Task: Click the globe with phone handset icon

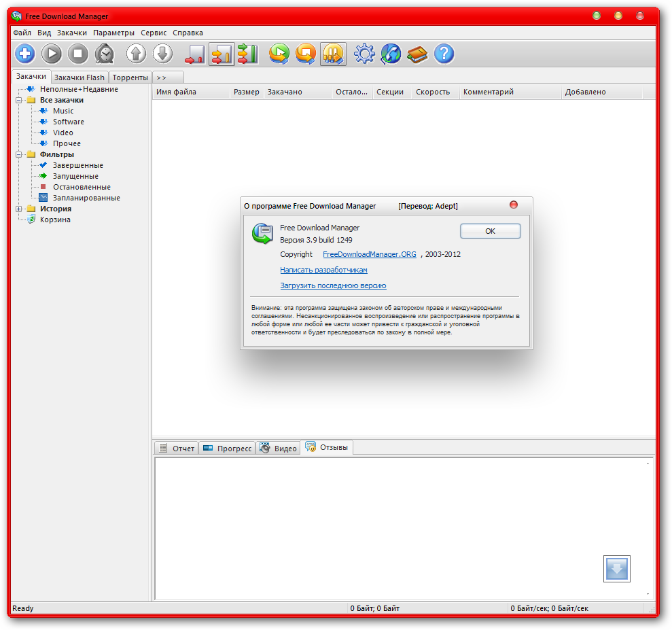Action: pos(391,54)
